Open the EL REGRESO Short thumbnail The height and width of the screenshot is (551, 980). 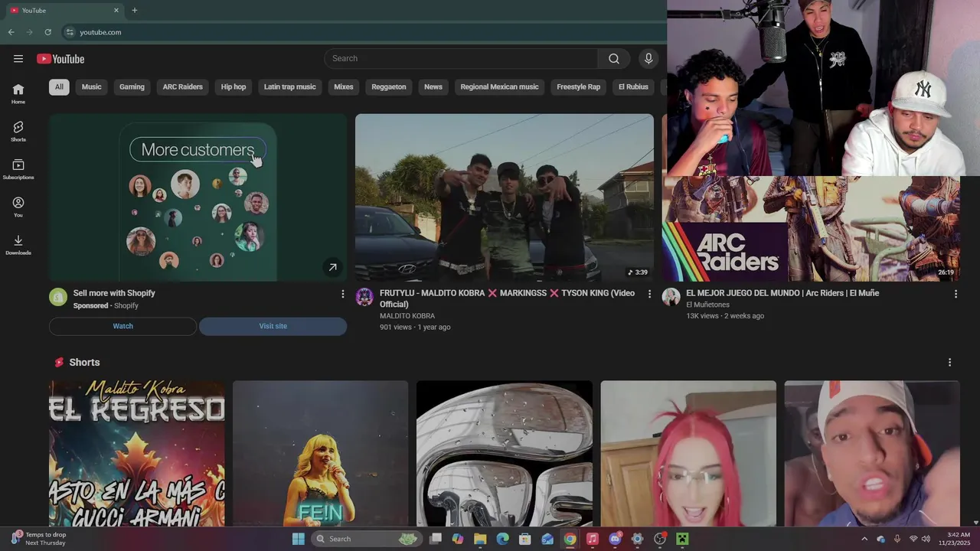[137, 453]
